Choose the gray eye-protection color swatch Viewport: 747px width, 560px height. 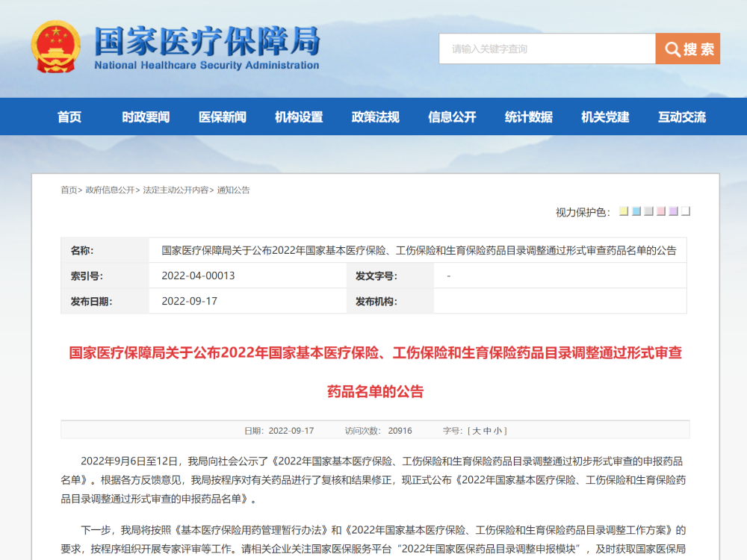(648, 211)
